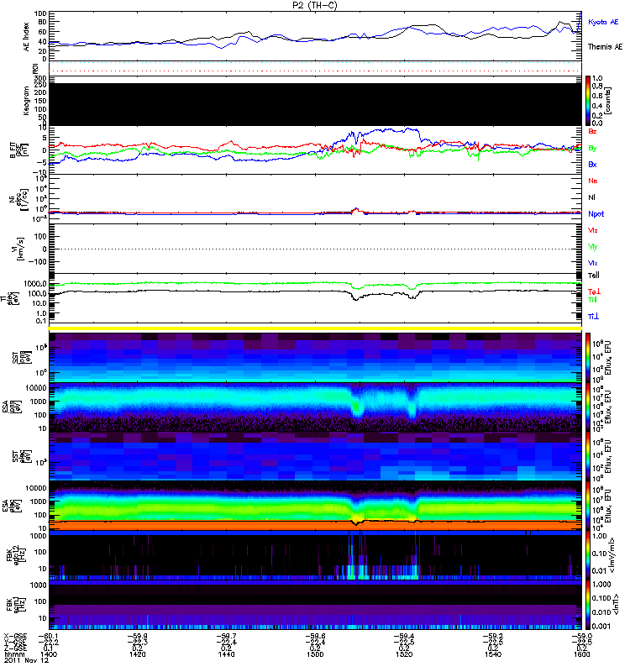Click the Keogram counts color bar
The width and height of the screenshot is (630, 672).
pyautogui.click(x=589, y=101)
